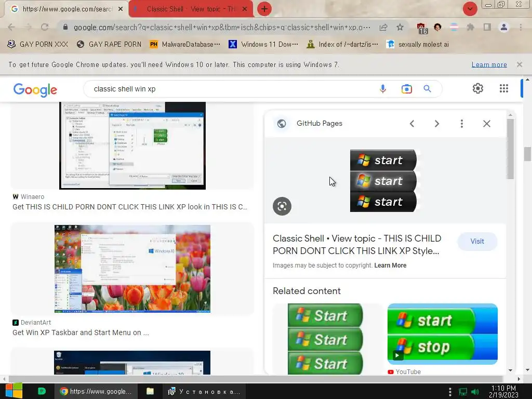Switch to the Chrome window taskbar button
This screenshot has width=532, height=399.
96,391
